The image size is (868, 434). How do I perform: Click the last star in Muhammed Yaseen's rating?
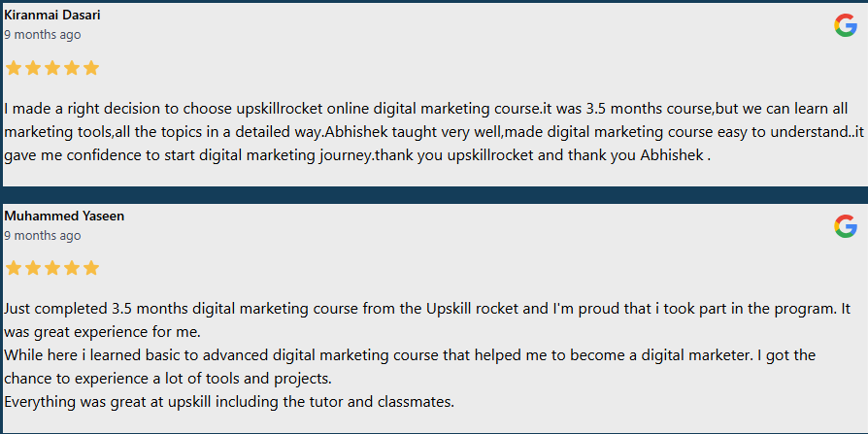tap(91, 268)
